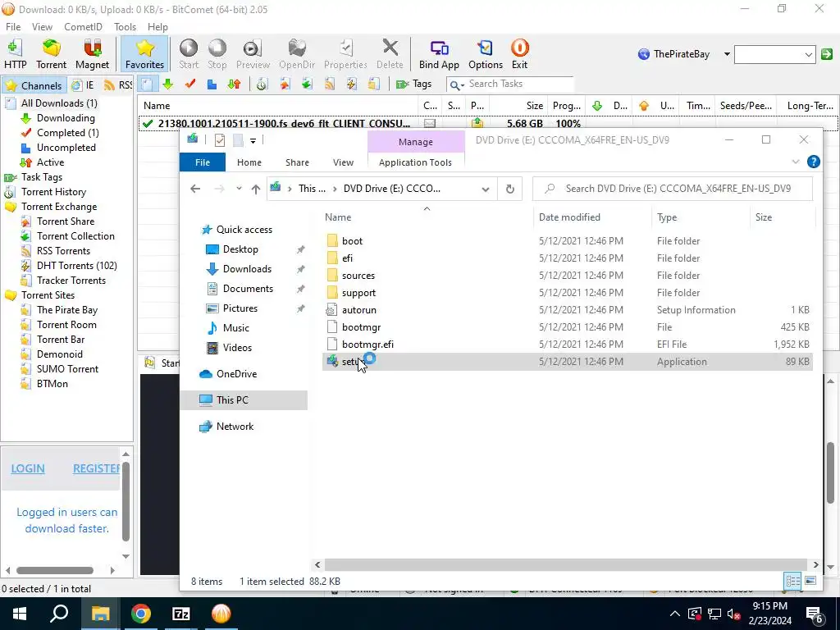The height and width of the screenshot is (630, 840).
Task: Click Explorer's Back navigation arrow
Action: point(195,189)
